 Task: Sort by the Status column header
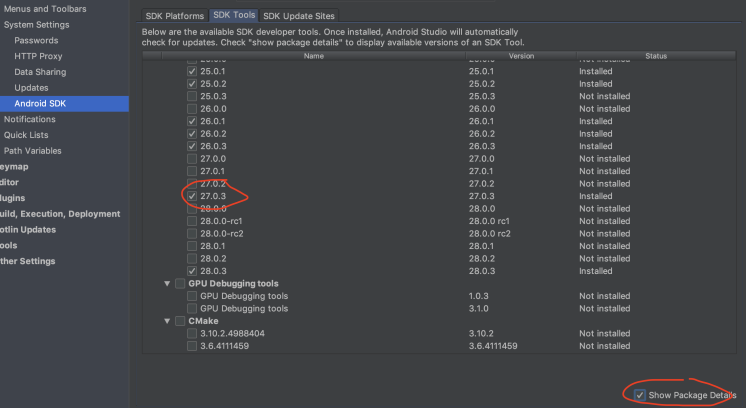pos(656,56)
